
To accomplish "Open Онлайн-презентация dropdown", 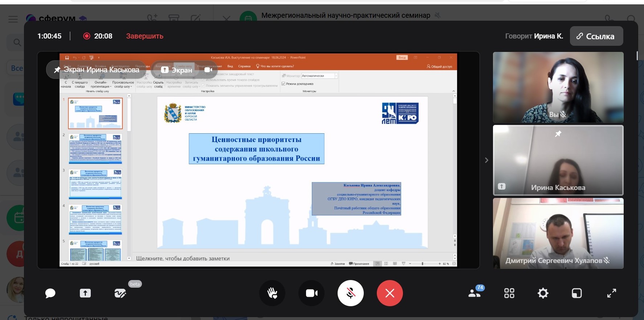I will tap(101, 80).
